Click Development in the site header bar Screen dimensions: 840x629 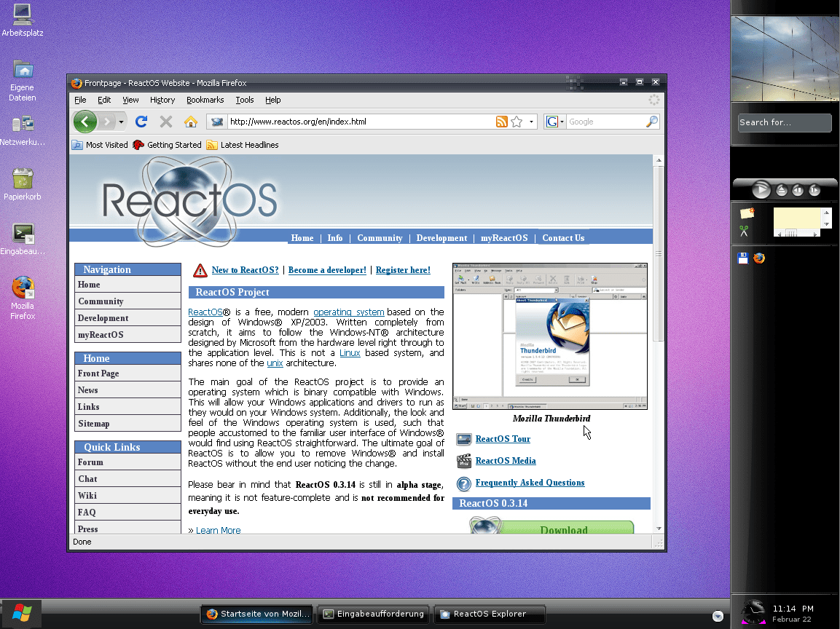point(441,237)
